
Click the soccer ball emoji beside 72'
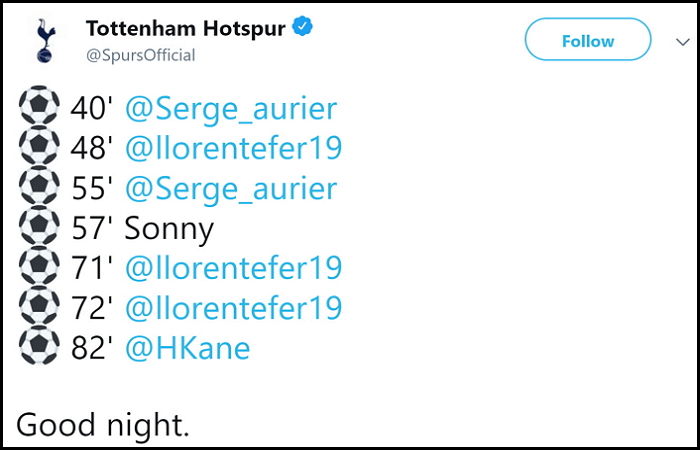point(39,305)
